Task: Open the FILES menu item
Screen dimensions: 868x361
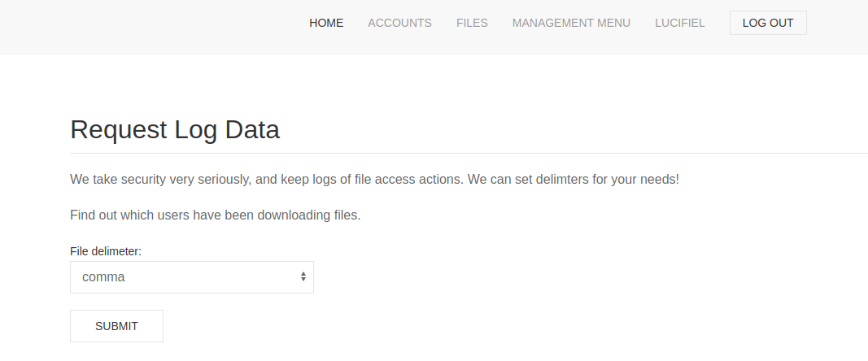Action: click(472, 23)
